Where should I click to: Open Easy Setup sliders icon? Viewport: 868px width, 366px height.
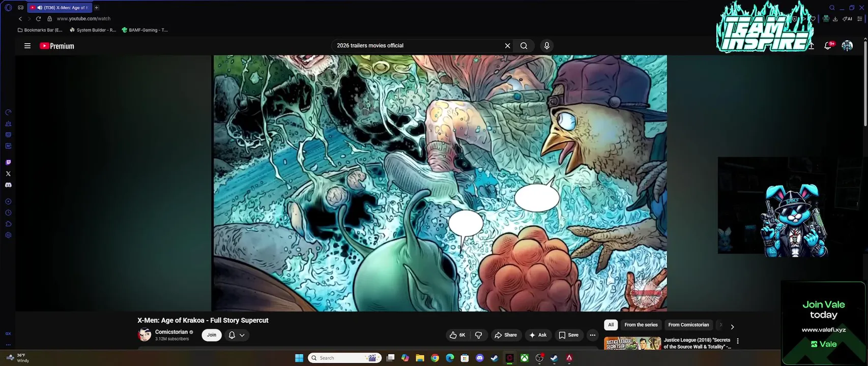tap(860, 19)
